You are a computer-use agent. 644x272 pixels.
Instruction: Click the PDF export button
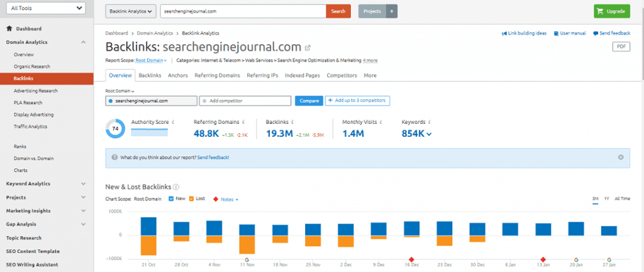coord(621,46)
